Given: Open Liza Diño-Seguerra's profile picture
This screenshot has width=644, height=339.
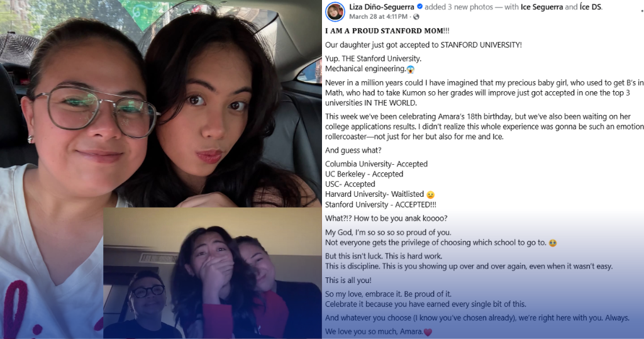Looking at the screenshot, I should 335,11.
